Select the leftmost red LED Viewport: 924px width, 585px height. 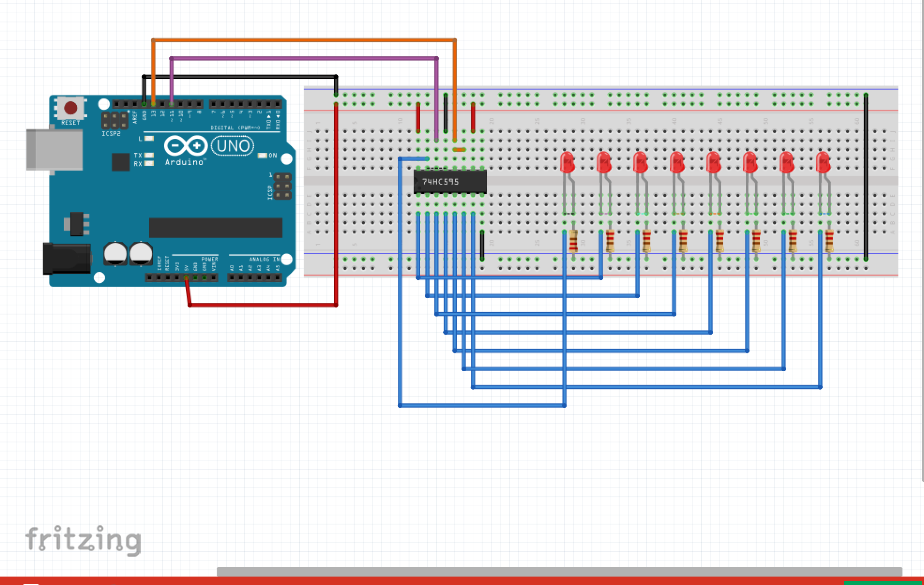567,162
